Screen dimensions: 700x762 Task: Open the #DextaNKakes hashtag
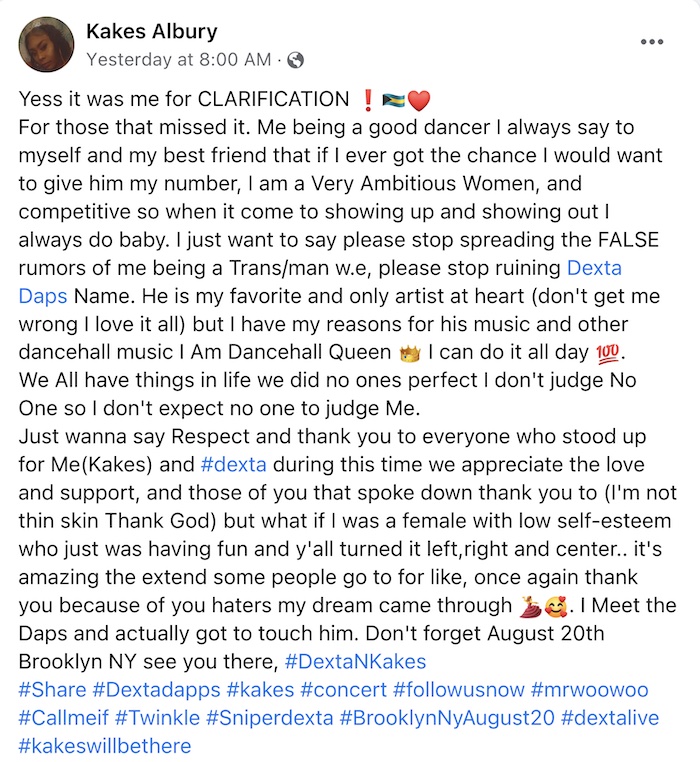pyautogui.click(x=355, y=662)
